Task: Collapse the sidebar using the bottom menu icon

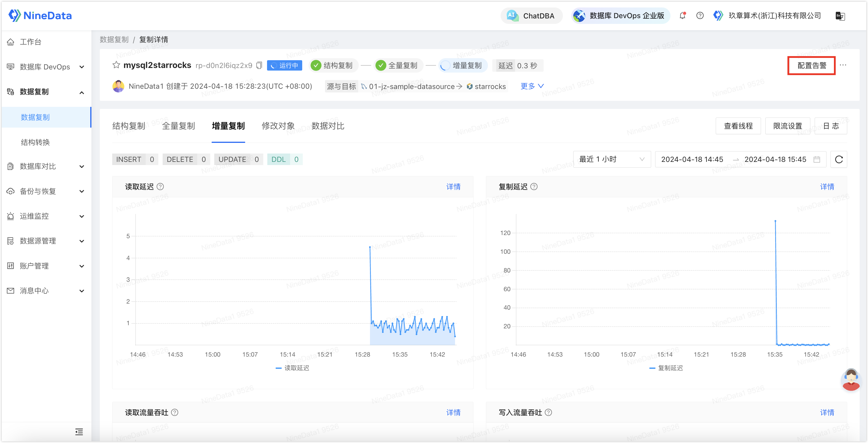Action: [79, 431]
